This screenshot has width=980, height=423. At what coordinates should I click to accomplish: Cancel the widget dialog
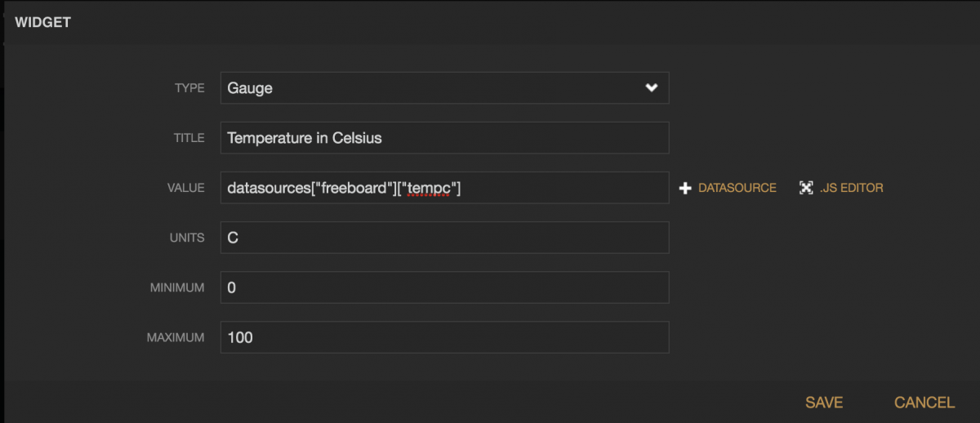(924, 403)
